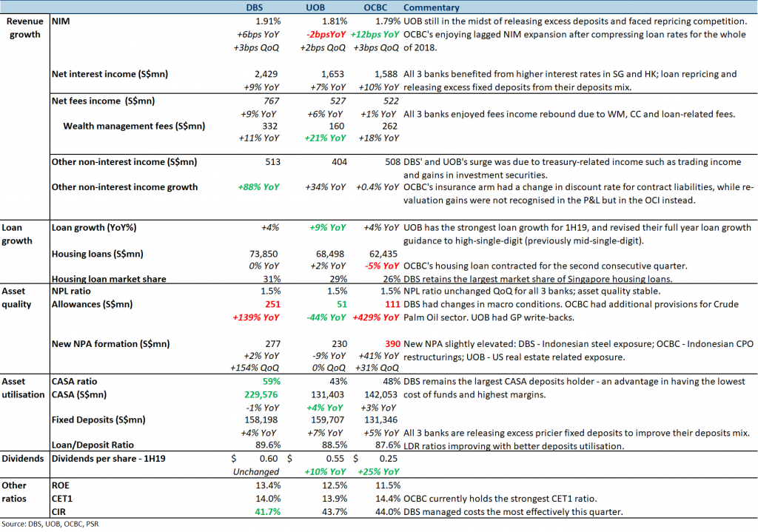This screenshot has width=758, height=532.
Task: Select ROE row label
Action: (61, 485)
